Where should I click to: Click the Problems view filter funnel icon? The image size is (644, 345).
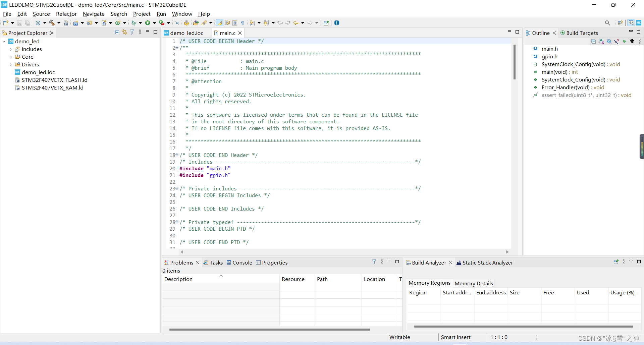[374, 262]
